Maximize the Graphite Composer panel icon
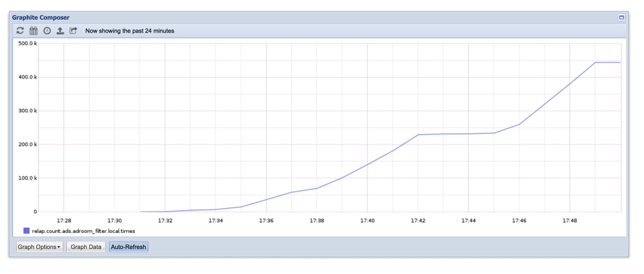 click(x=621, y=17)
